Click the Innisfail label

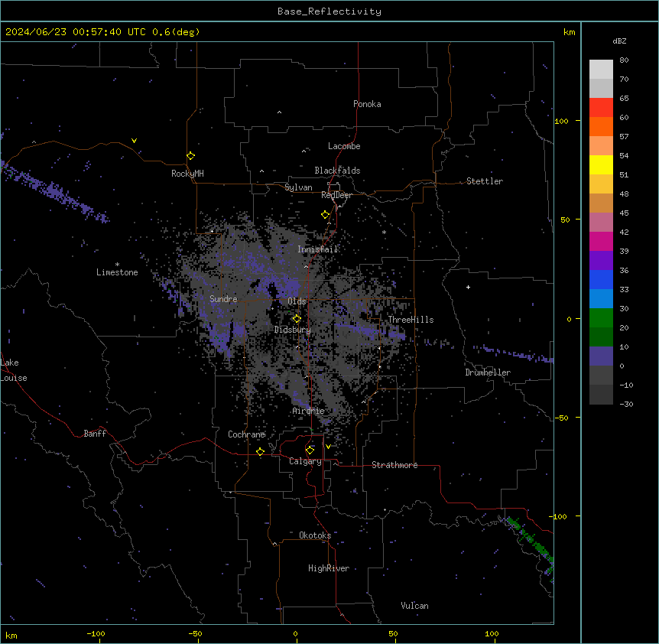click(318, 249)
